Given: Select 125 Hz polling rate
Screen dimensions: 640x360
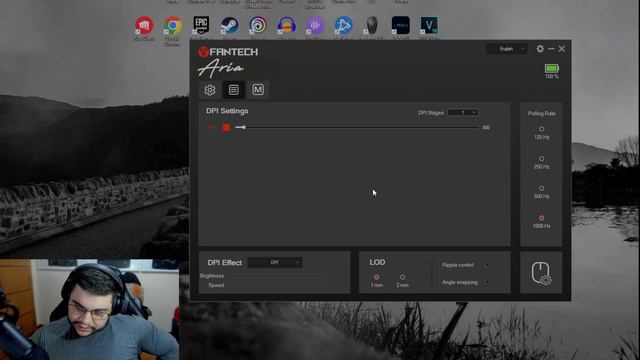Looking at the screenshot, I should [x=542, y=129].
